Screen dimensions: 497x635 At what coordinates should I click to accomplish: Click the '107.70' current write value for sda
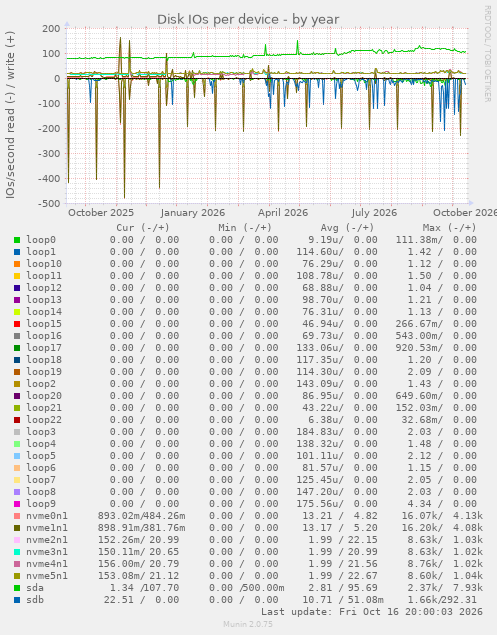[x=164, y=588]
